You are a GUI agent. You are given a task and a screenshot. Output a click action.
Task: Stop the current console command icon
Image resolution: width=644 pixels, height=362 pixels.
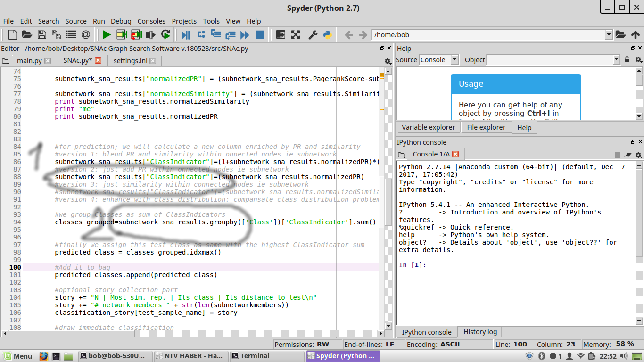618,155
